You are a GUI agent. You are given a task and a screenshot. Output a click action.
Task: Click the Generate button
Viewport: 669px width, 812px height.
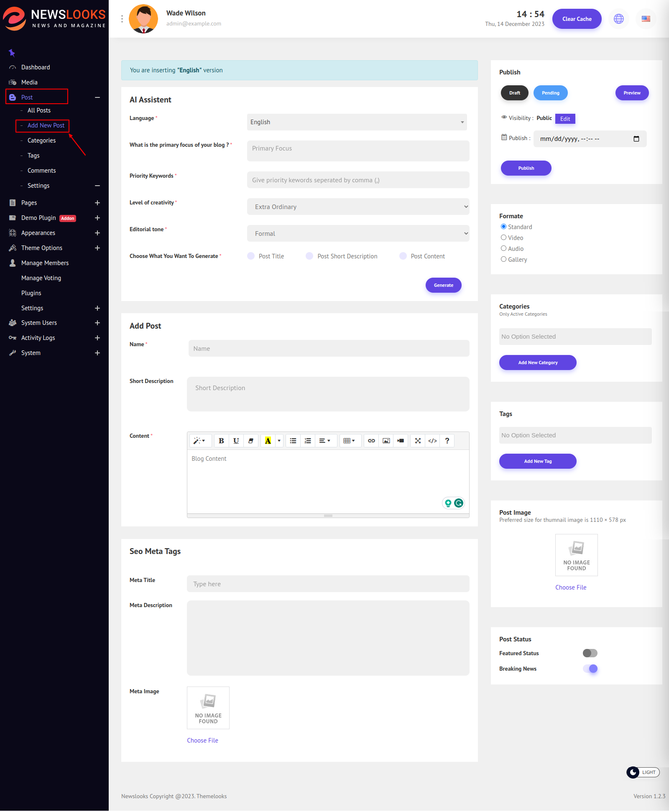pyautogui.click(x=443, y=285)
